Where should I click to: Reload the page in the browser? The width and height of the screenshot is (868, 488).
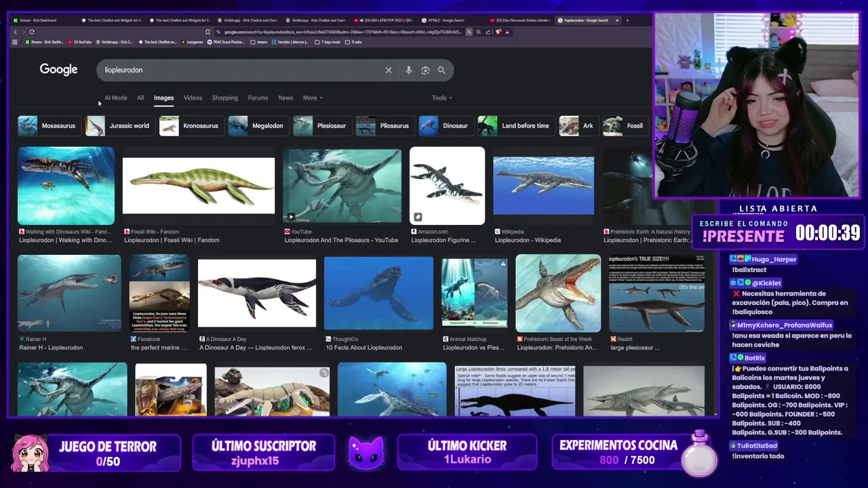tap(31, 32)
